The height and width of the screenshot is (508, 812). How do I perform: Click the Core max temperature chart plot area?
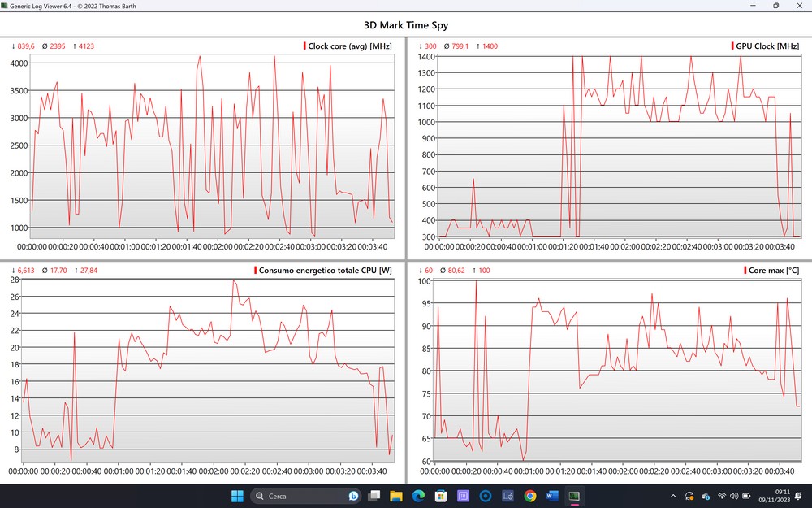point(618,371)
